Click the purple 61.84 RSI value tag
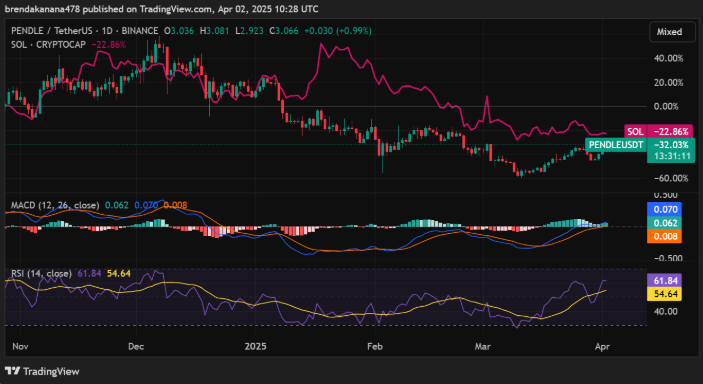The width and height of the screenshot is (703, 384). pyautogui.click(x=664, y=280)
